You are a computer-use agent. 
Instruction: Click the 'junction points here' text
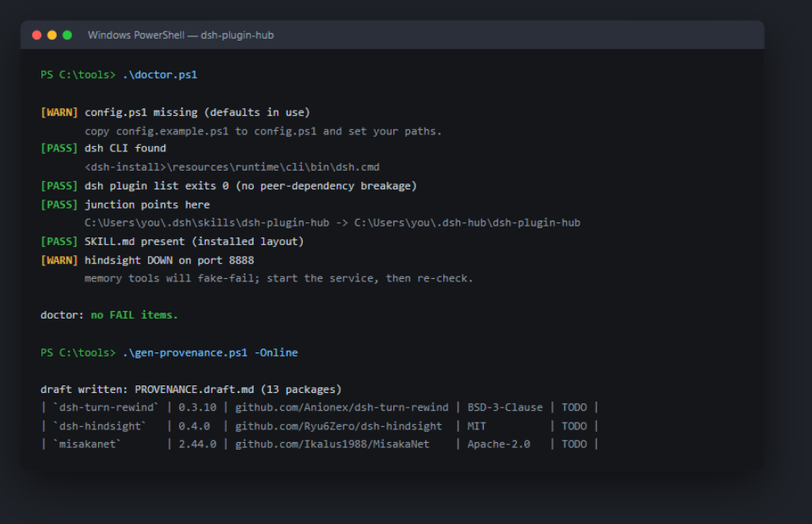(147, 205)
